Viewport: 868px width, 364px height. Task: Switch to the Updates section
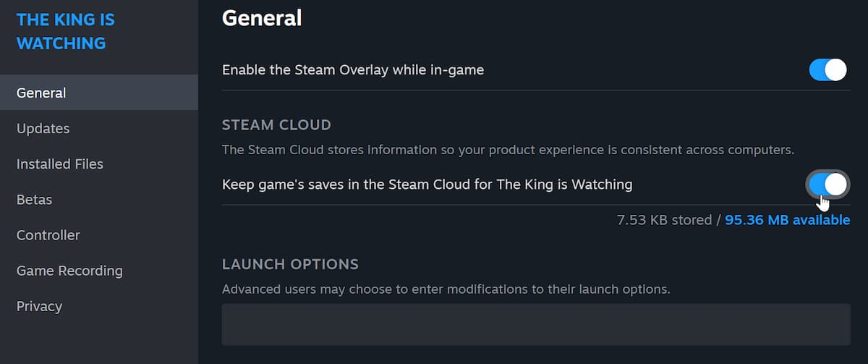click(x=43, y=128)
